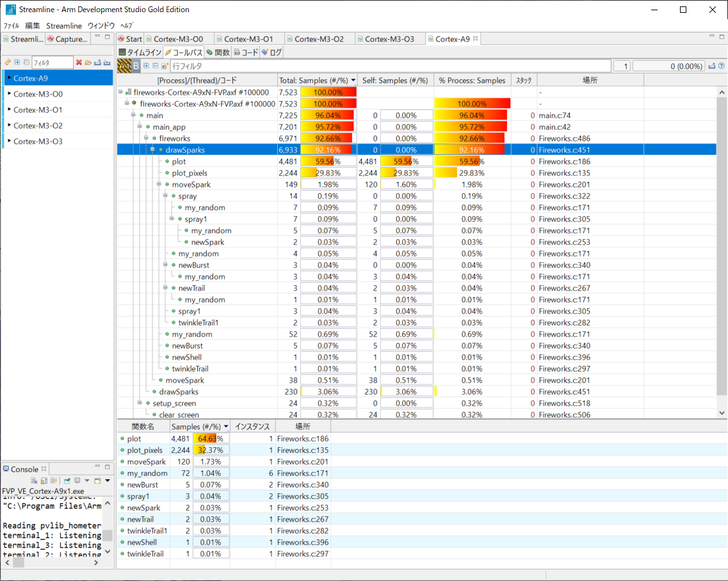Open the ヘルプ menu

126,26
